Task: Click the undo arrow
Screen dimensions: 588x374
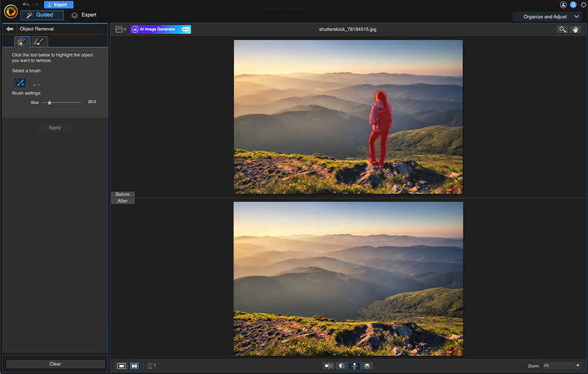Action: point(26,5)
